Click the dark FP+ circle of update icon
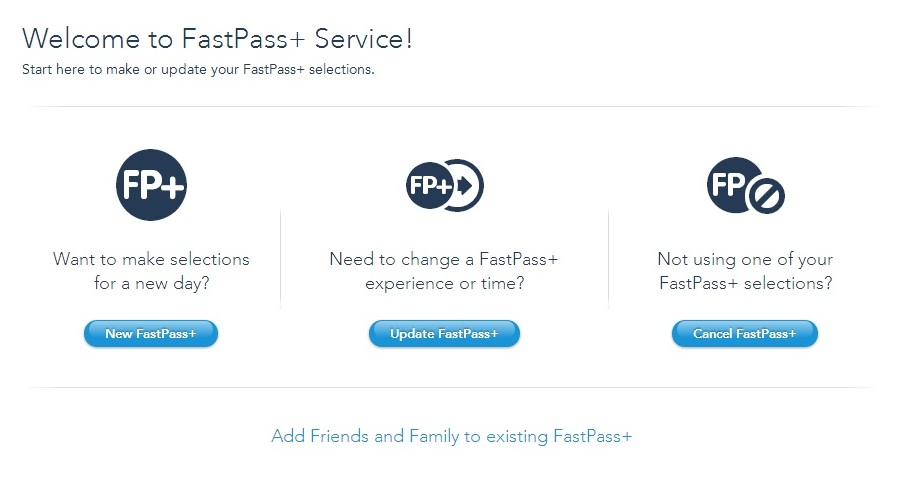The height and width of the screenshot is (479, 905). click(x=428, y=185)
